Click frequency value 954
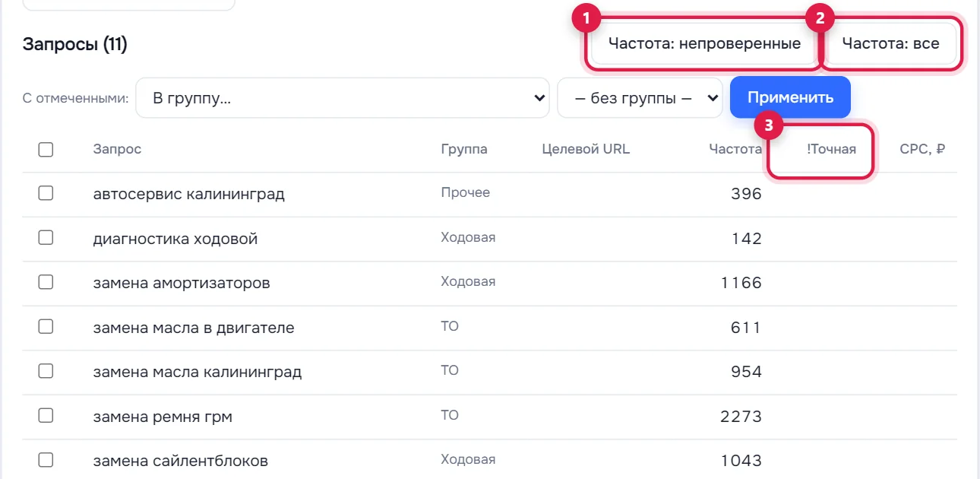 click(x=746, y=372)
